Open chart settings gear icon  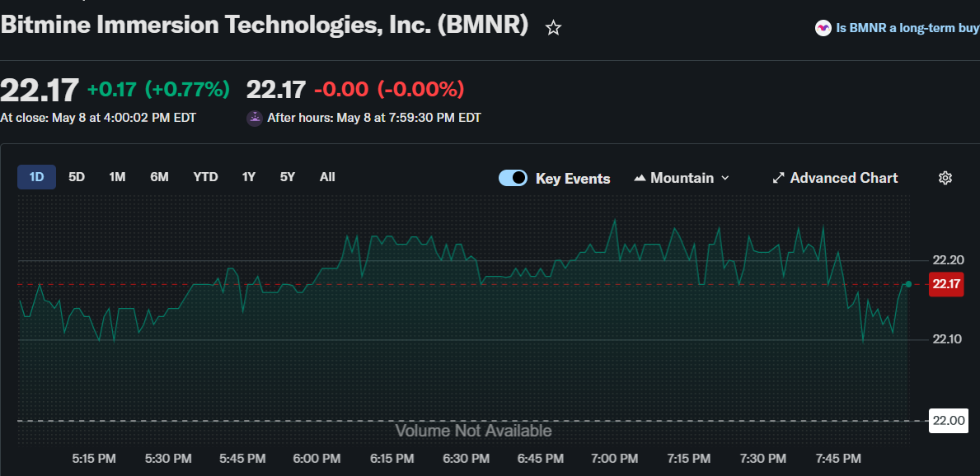(x=945, y=178)
